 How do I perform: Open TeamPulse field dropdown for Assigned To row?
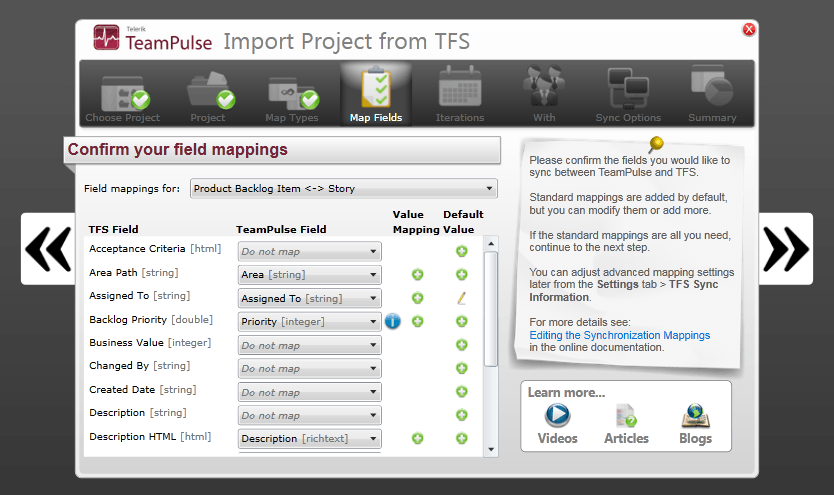pyautogui.click(x=310, y=298)
